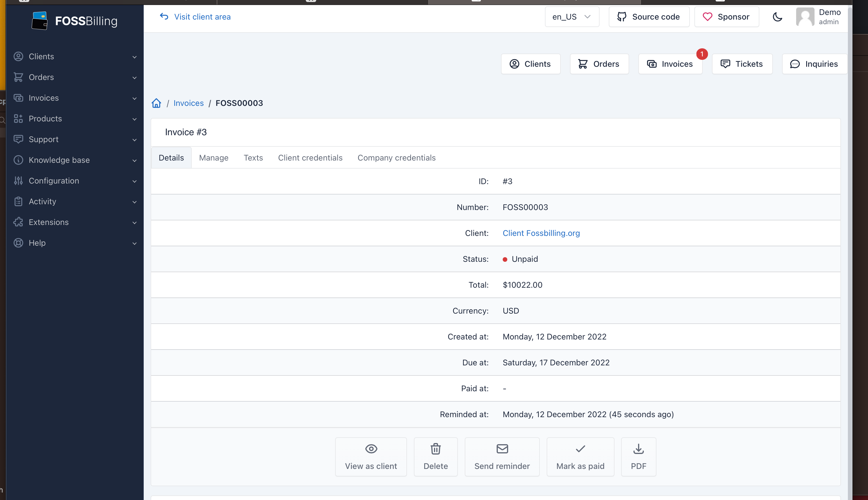
Task: Toggle dark mode moon icon
Action: (x=777, y=17)
